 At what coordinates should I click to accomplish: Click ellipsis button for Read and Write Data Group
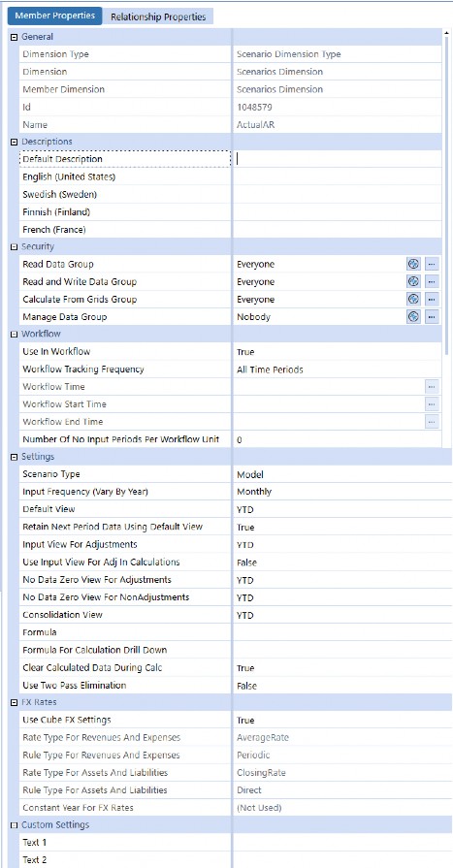[432, 282]
